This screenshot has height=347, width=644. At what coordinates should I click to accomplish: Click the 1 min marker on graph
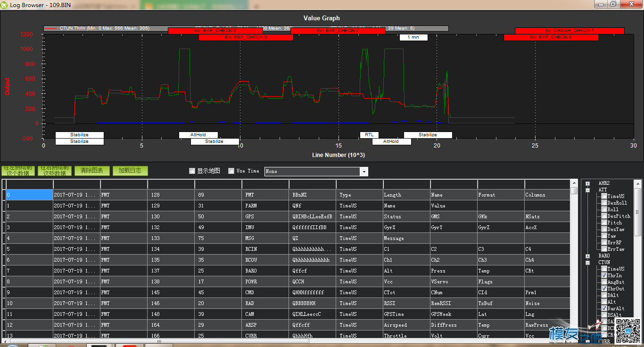pyautogui.click(x=413, y=37)
